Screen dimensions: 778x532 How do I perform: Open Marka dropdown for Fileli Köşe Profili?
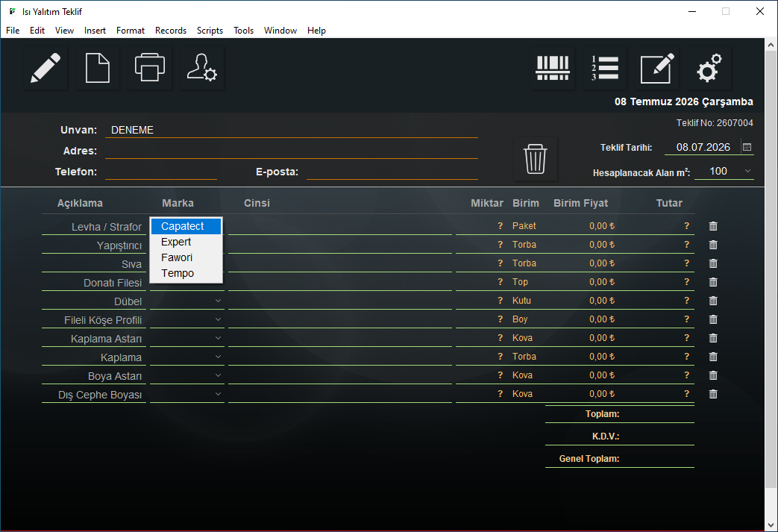pos(218,319)
